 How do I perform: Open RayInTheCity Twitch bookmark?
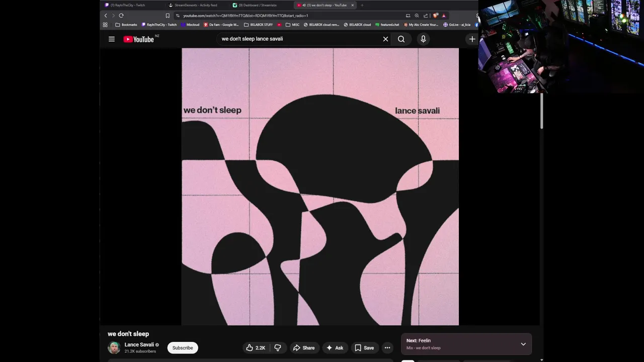click(x=159, y=25)
